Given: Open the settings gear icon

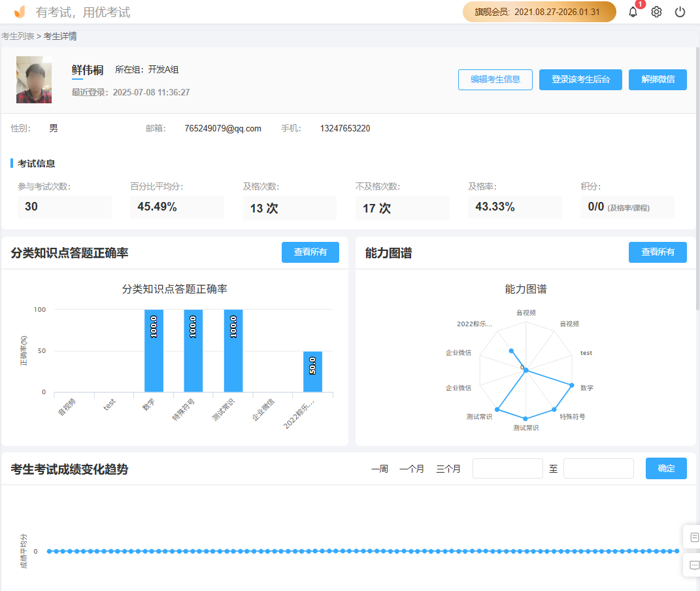Looking at the screenshot, I should click(656, 12).
